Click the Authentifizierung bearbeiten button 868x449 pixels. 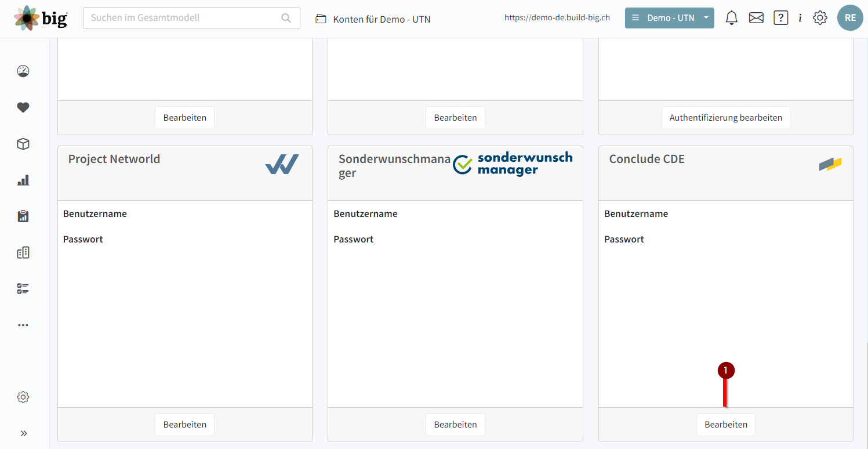(x=725, y=117)
